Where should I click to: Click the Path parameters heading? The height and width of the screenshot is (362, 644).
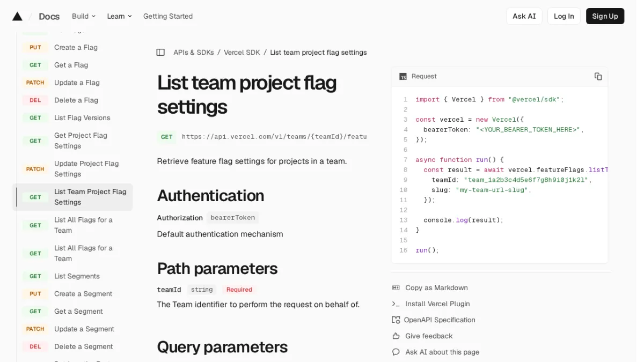217,268
